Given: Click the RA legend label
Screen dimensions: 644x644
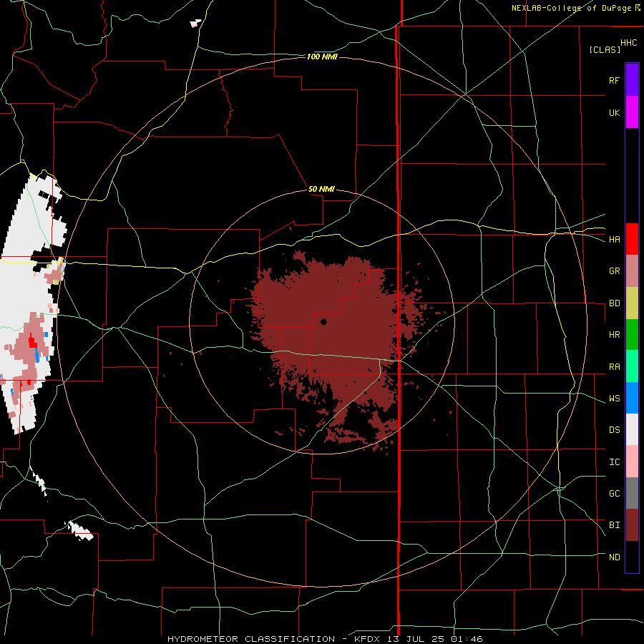Looking at the screenshot, I should 614,366.
